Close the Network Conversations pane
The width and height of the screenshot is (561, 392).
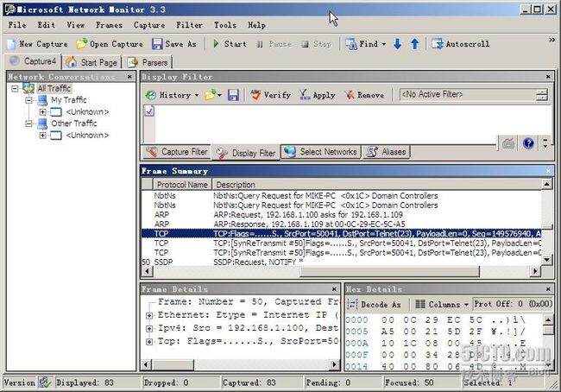click(129, 77)
